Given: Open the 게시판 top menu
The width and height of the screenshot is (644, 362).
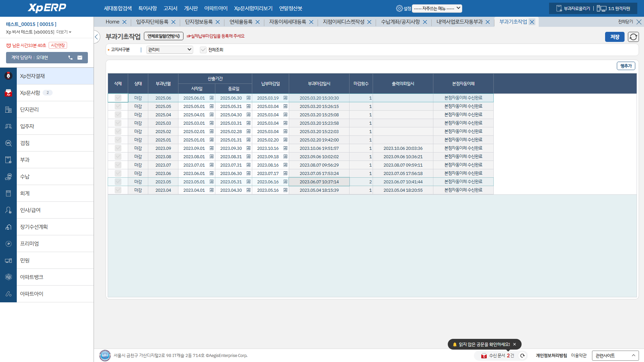Looking at the screenshot, I should tap(191, 8).
